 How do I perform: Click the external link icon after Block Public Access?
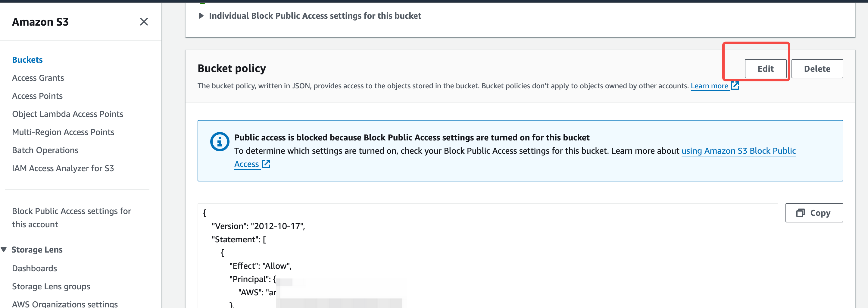click(266, 164)
